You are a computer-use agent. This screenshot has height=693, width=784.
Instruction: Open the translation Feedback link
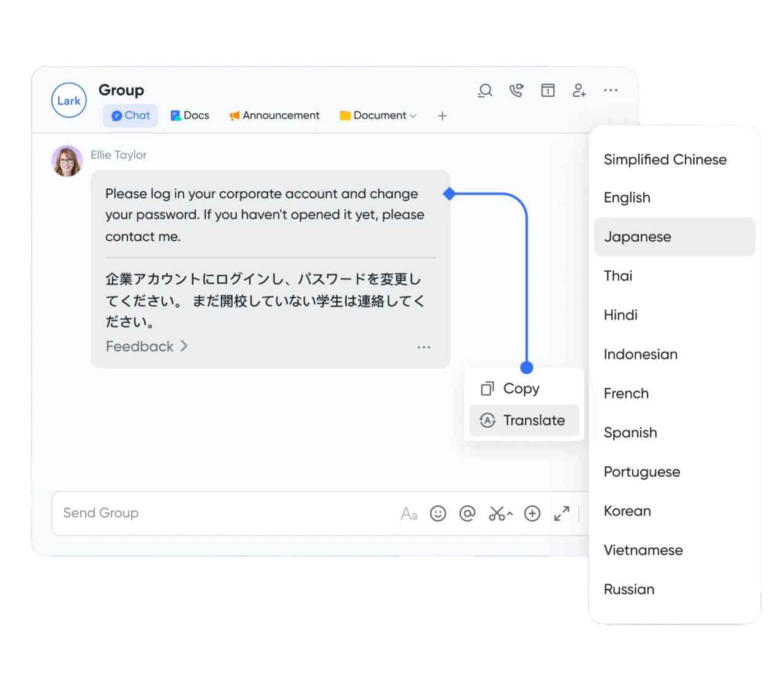(x=146, y=347)
